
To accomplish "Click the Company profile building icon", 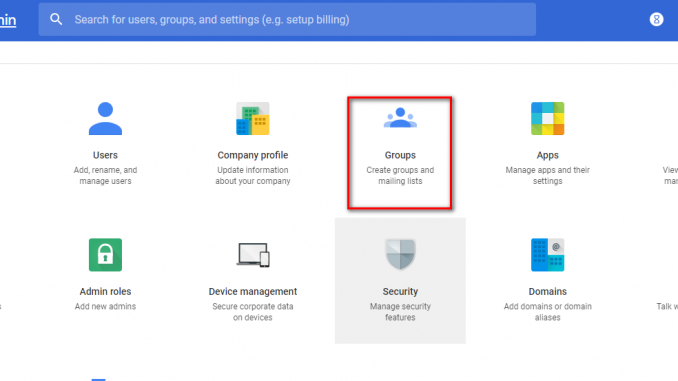I will pos(253,118).
